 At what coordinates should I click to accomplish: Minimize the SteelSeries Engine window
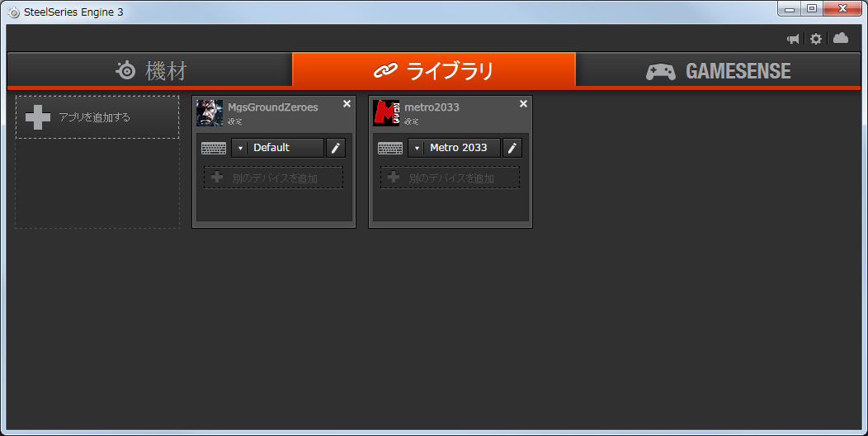coord(790,8)
